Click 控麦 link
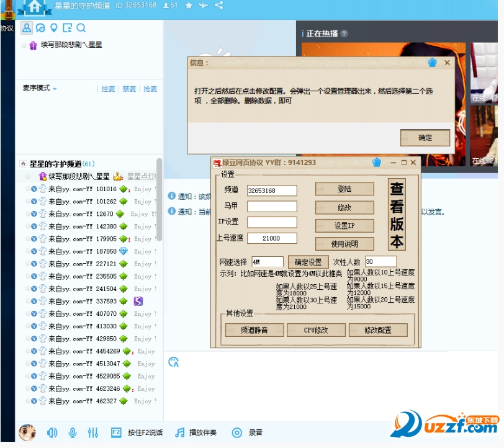504x448 pixels. click(x=108, y=89)
